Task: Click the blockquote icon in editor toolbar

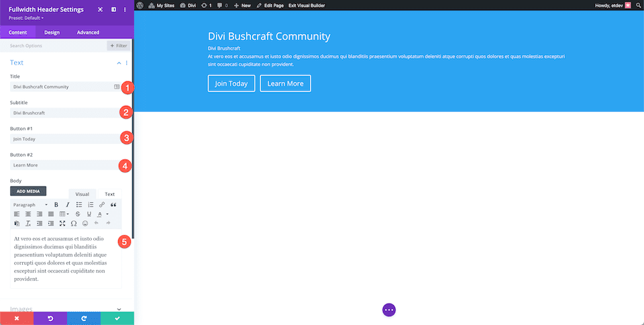Action: pyautogui.click(x=113, y=205)
